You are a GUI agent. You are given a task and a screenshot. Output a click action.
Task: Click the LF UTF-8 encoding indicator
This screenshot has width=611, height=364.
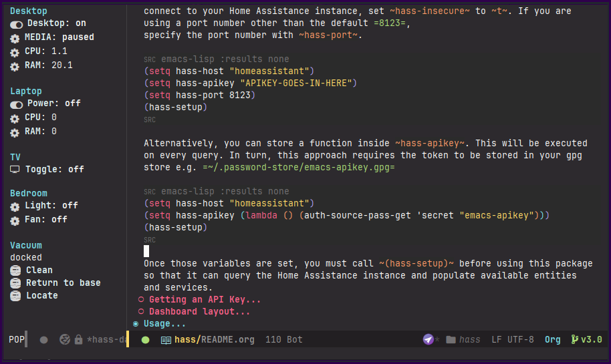click(x=513, y=339)
